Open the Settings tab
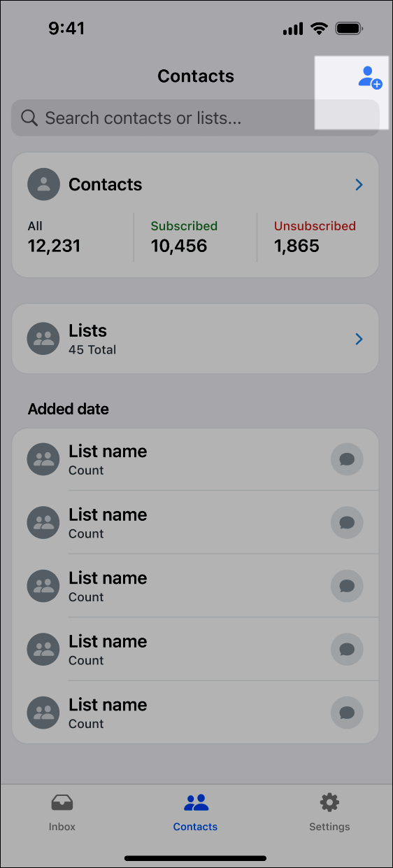Screen dimensions: 393x868 point(329,812)
